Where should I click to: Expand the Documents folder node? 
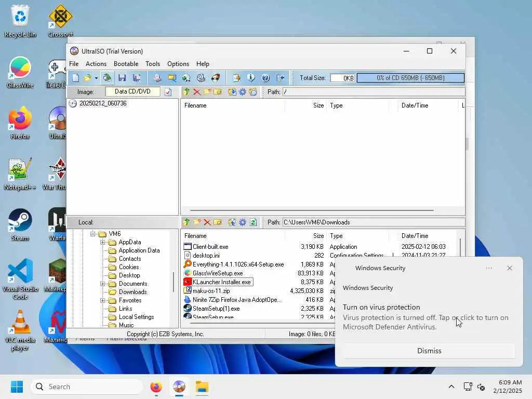point(102,284)
